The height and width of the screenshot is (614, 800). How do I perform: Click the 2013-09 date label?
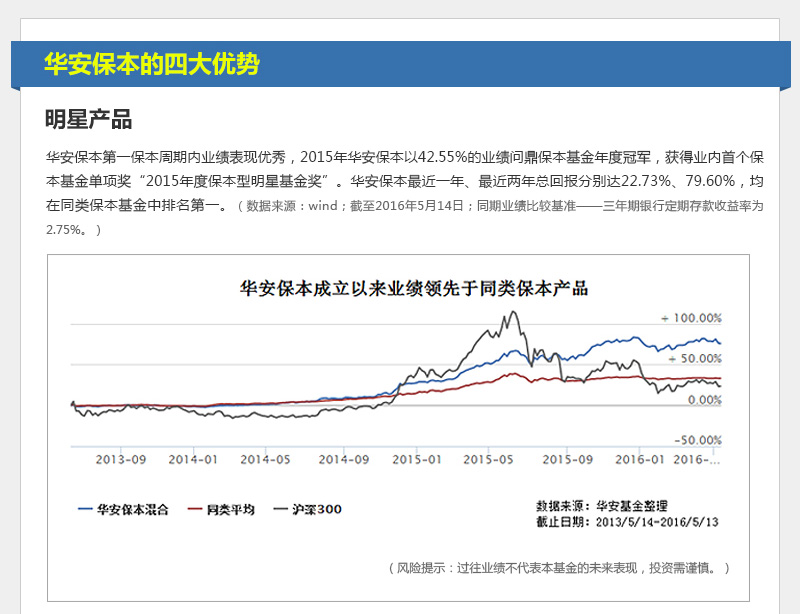coord(121,459)
